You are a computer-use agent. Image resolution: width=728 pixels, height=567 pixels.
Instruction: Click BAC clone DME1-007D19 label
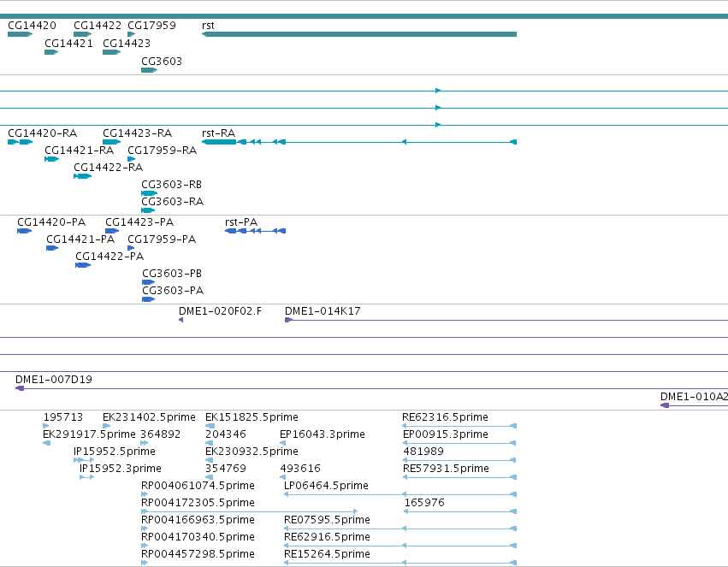click(54, 380)
